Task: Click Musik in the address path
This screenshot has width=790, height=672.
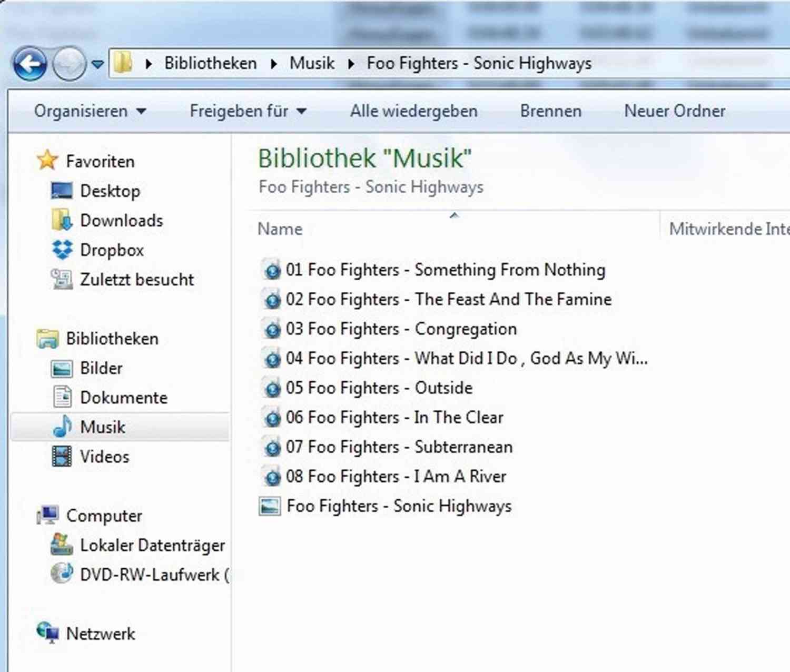Action: (x=312, y=63)
